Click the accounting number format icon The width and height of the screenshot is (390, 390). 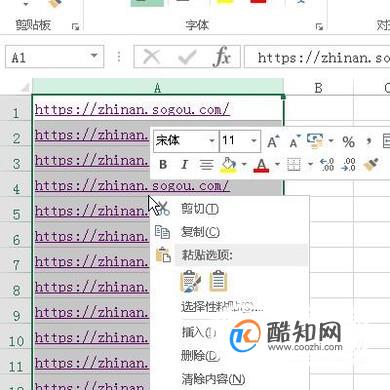point(315,141)
